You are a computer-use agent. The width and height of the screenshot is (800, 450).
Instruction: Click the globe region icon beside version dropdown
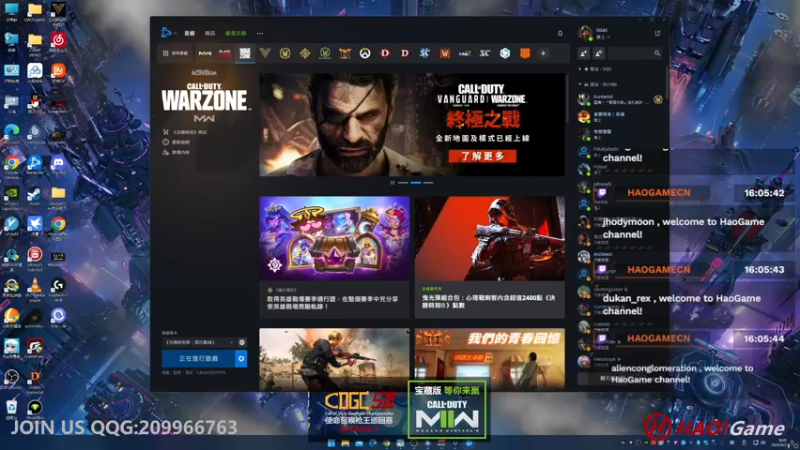pos(242,342)
